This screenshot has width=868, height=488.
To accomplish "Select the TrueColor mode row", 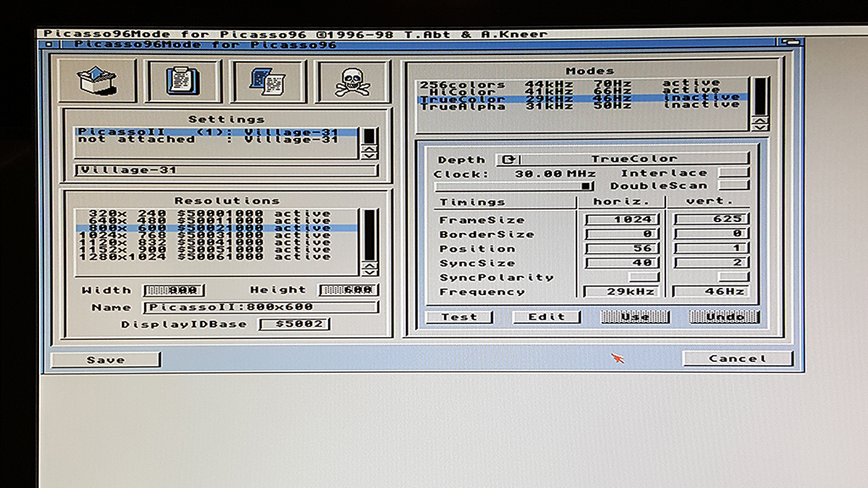I will (x=582, y=98).
